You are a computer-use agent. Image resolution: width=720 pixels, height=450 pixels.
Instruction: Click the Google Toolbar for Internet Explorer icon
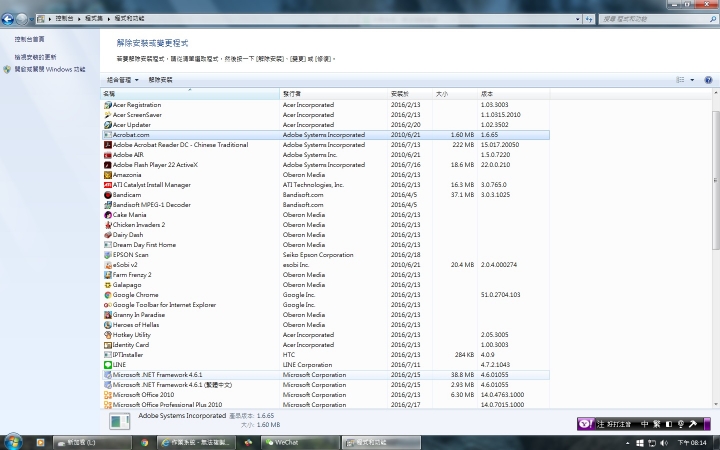point(108,305)
